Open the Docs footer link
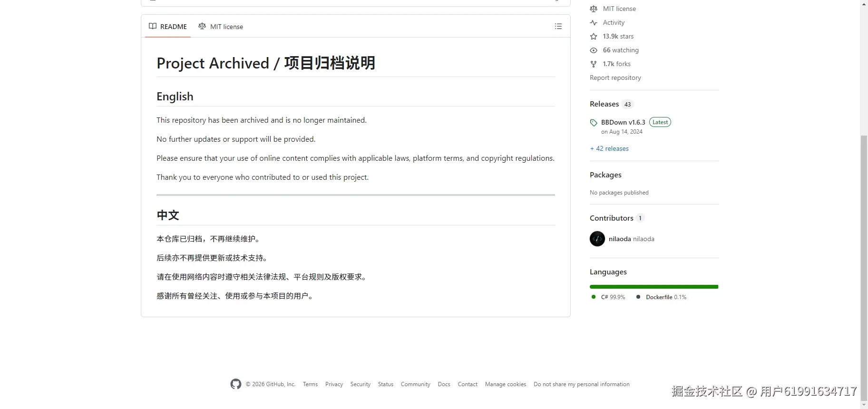Image resolution: width=868 pixels, height=409 pixels. [444, 384]
